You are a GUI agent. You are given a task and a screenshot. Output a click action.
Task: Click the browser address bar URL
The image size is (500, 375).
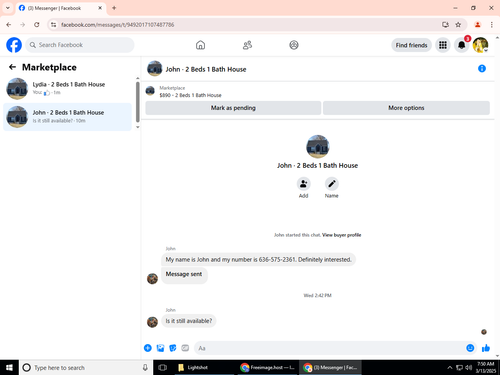pos(117,25)
